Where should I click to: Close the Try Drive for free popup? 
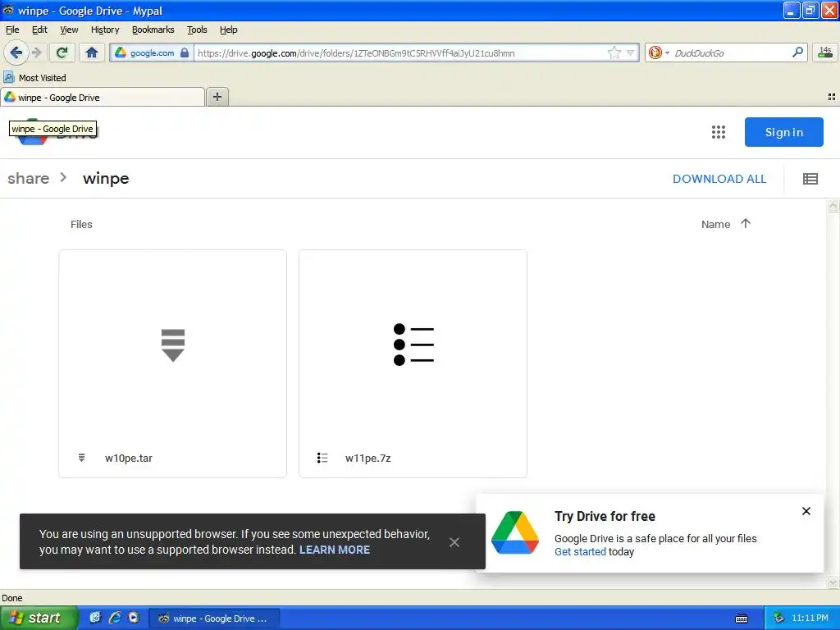[806, 511]
